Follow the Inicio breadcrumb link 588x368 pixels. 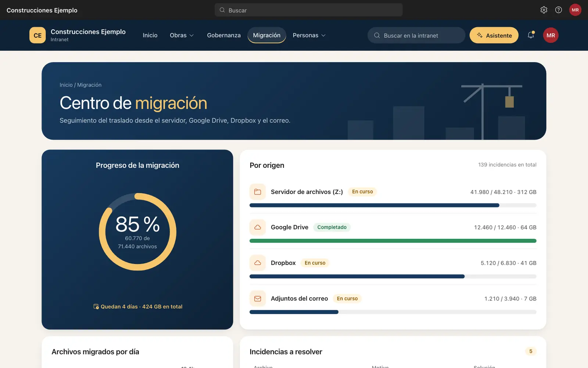click(x=66, y=85)
